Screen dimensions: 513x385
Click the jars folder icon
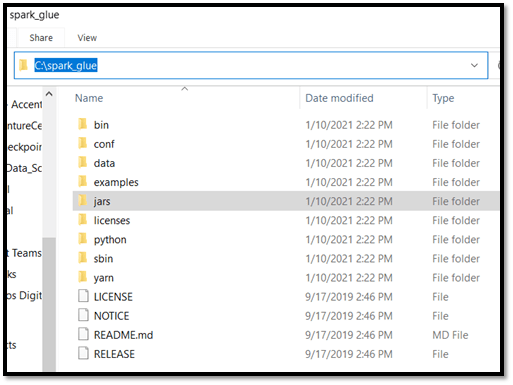tap(83, 200)
